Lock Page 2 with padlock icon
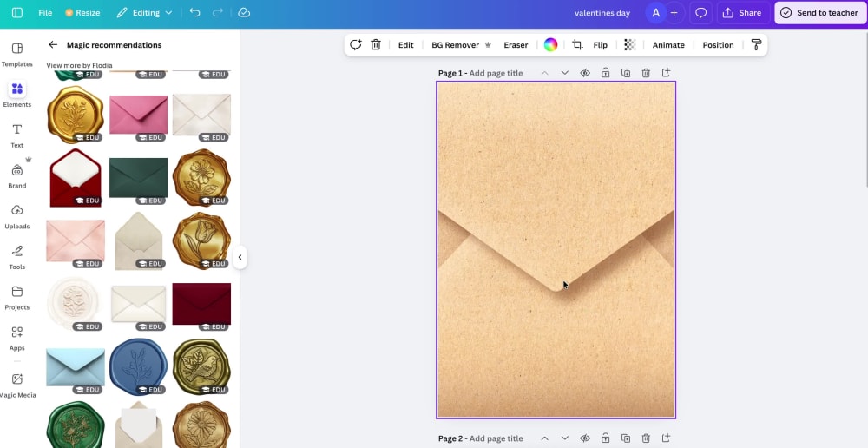The height and width of the screenshot is (448, 868). (x=606, y=438)
